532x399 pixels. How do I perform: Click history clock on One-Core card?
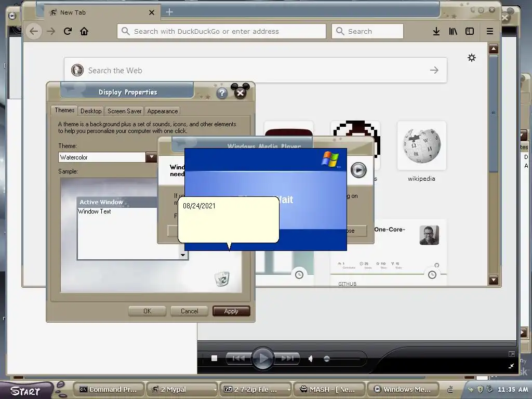pos(432,274)
